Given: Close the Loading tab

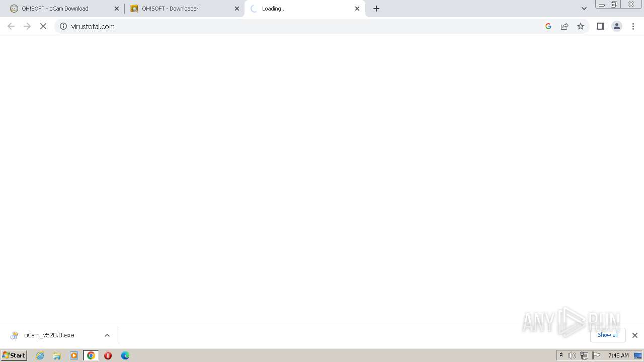Looking at the screenshot, I should tap(357, 9).
